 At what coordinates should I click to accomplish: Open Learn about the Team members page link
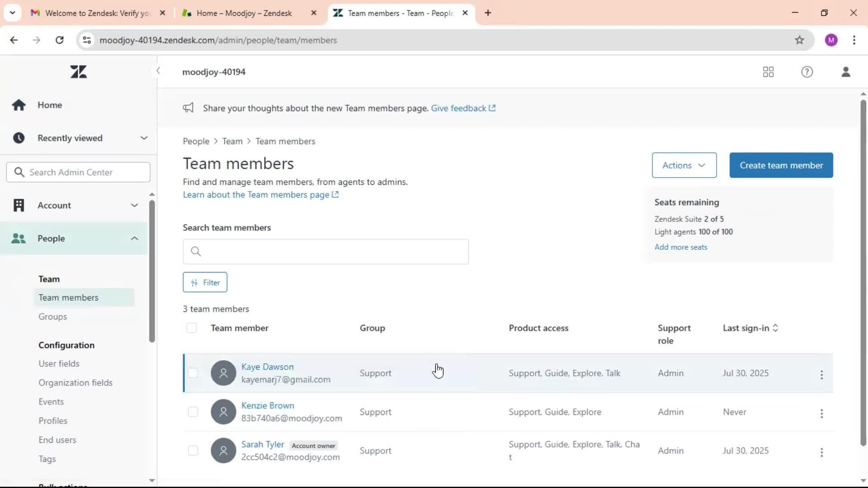coord(260,195)
